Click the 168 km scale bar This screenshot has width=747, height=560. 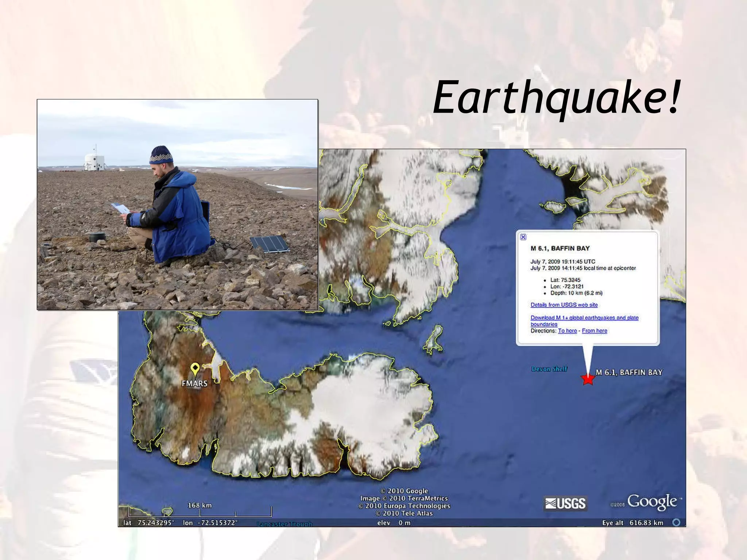tap(200, 510)
